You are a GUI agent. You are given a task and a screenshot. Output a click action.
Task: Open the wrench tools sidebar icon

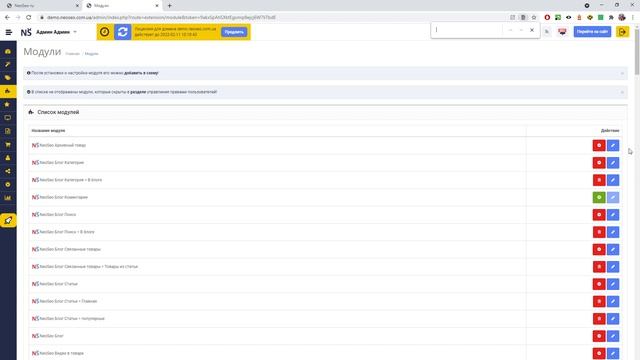[8, 64]
